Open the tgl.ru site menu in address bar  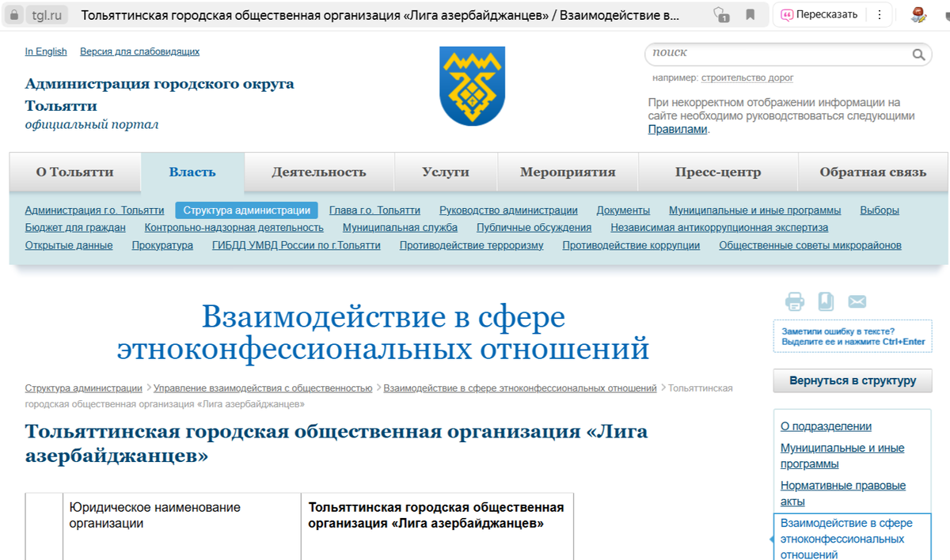pos(38,14)
